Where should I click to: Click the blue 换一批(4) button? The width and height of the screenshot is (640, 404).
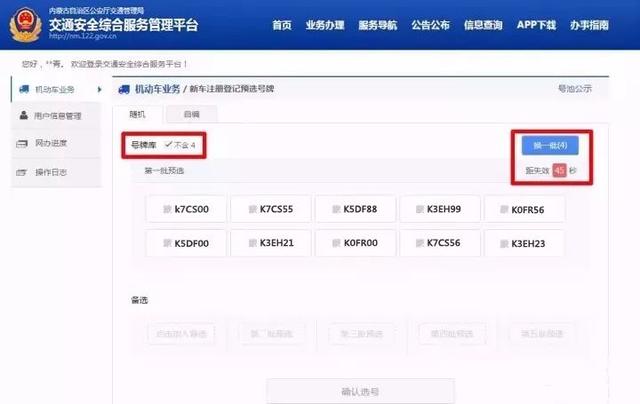pyautogui.click(x=550, y=145)
